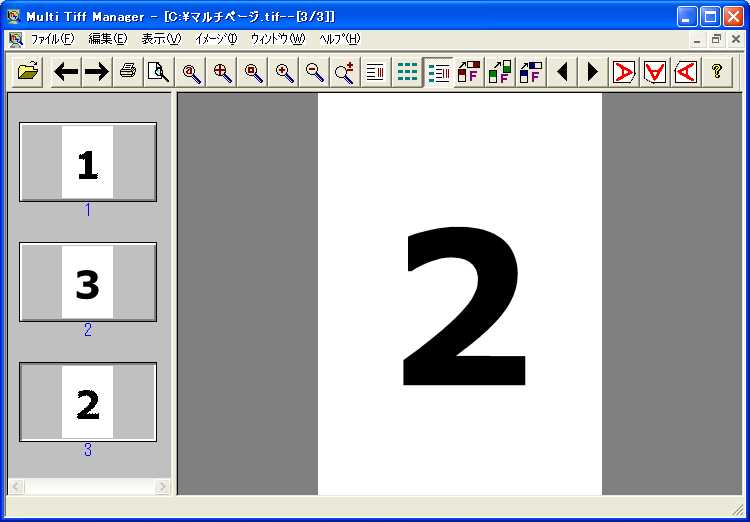Open print preview (page with magnifier)

[x=158, y=72]
